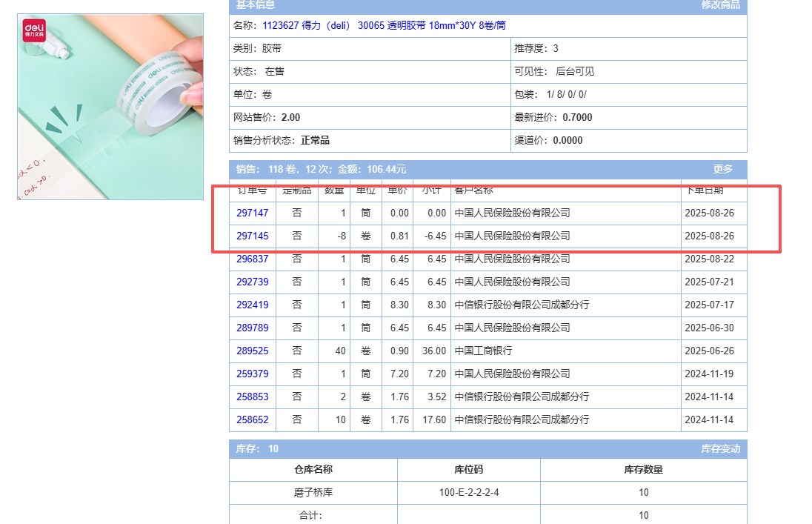Select the 类别: 胶带 field

pyautogui.click(x=370, y=49)
